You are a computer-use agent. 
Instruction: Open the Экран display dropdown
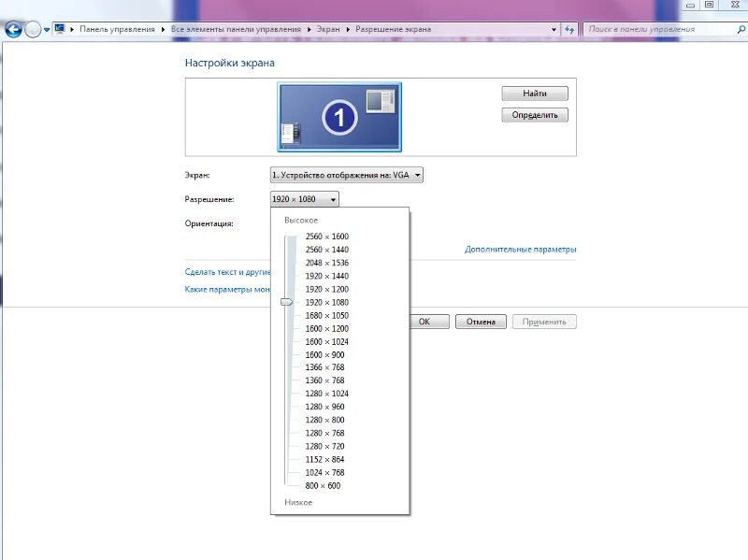click(x=346, y=175)
